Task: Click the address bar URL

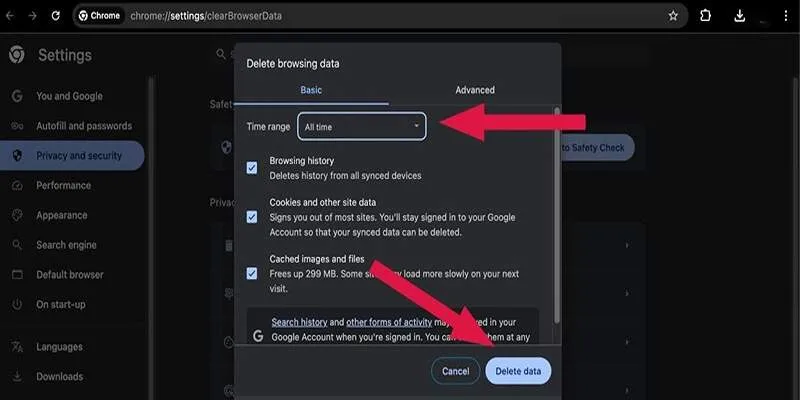Action: (x=206, y=16)
